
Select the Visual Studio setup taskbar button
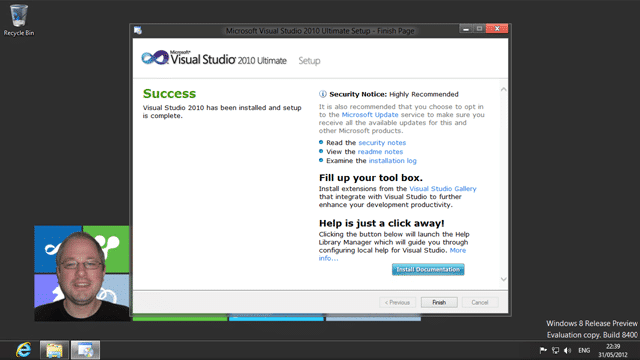[85, 350]
